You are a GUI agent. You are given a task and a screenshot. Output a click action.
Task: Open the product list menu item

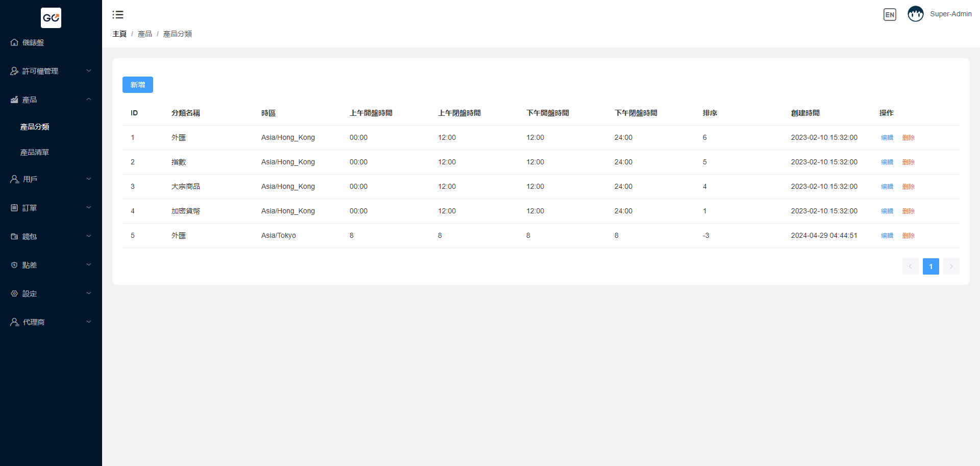pos(35,152)
